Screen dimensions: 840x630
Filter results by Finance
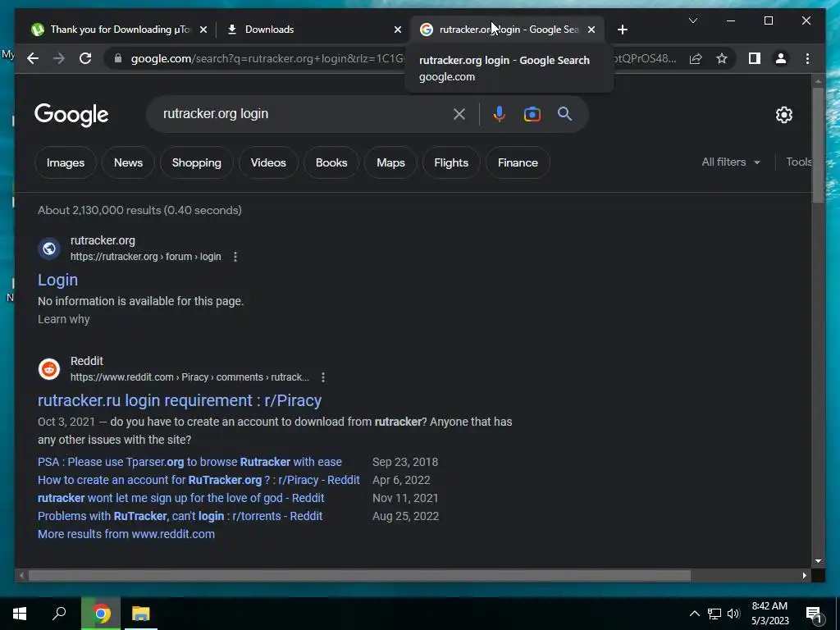tap(518, 162)
